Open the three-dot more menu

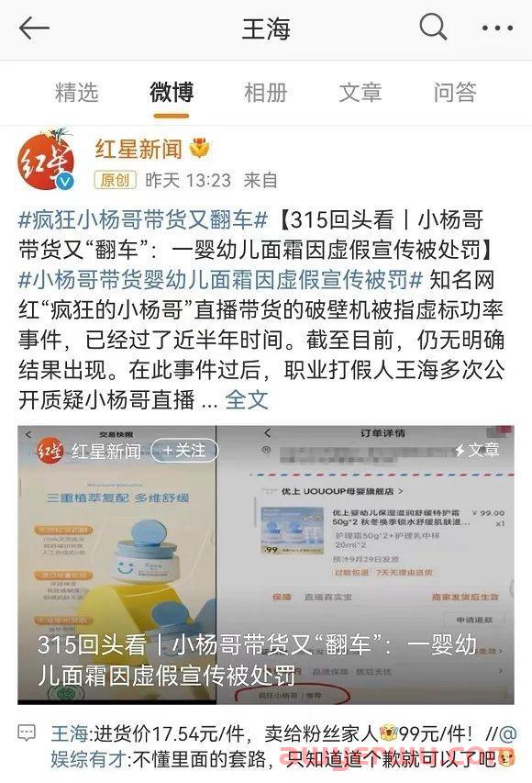(x=497, y=28)
